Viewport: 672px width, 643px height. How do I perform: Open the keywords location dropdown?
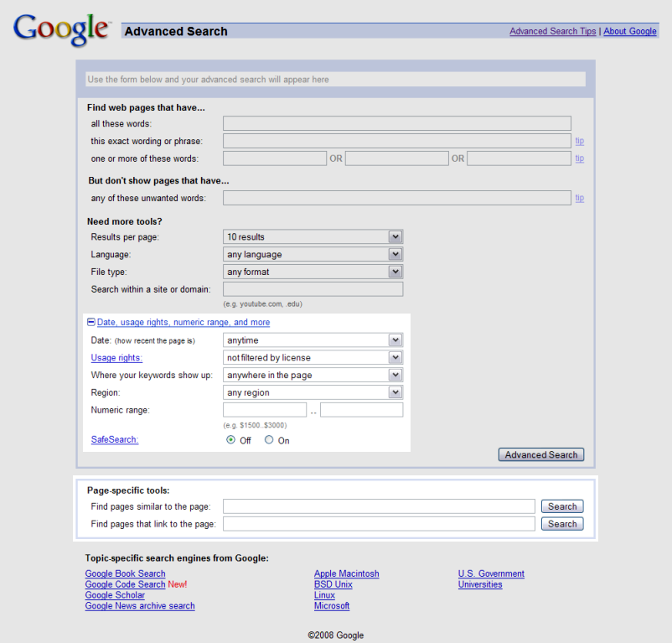click(313, 375)
